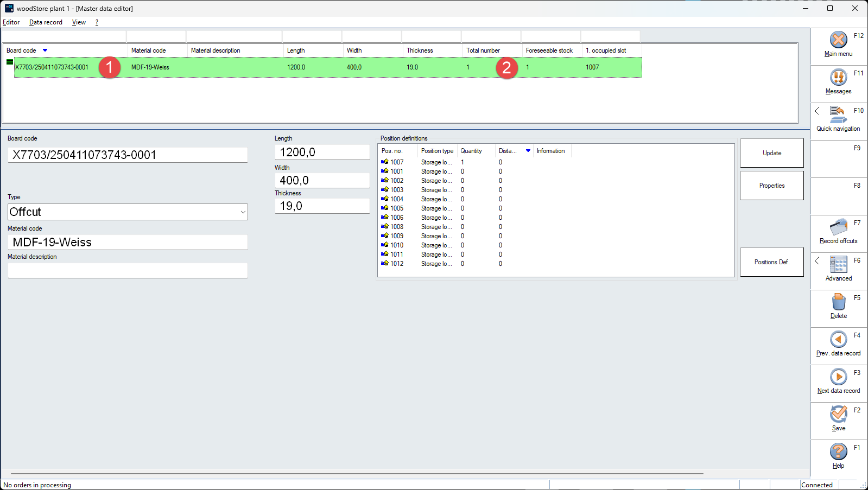Image resolution: width=868 pixels, height=490 pixels.
Task: Click the Delete bin icon
Action: coord(838,302)
